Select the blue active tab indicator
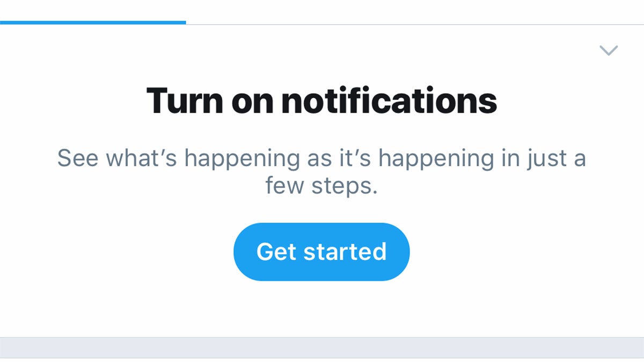This screenshot has height=362, width=644. tap(93, 23)
